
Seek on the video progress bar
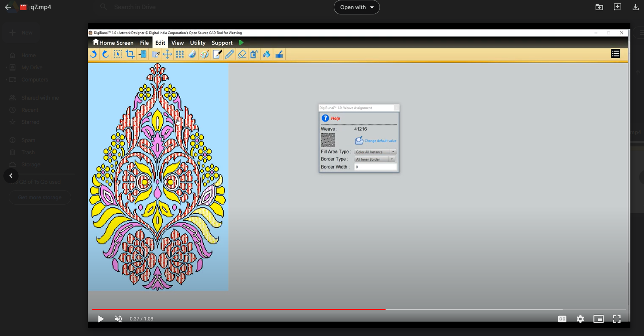pos(359,309)
